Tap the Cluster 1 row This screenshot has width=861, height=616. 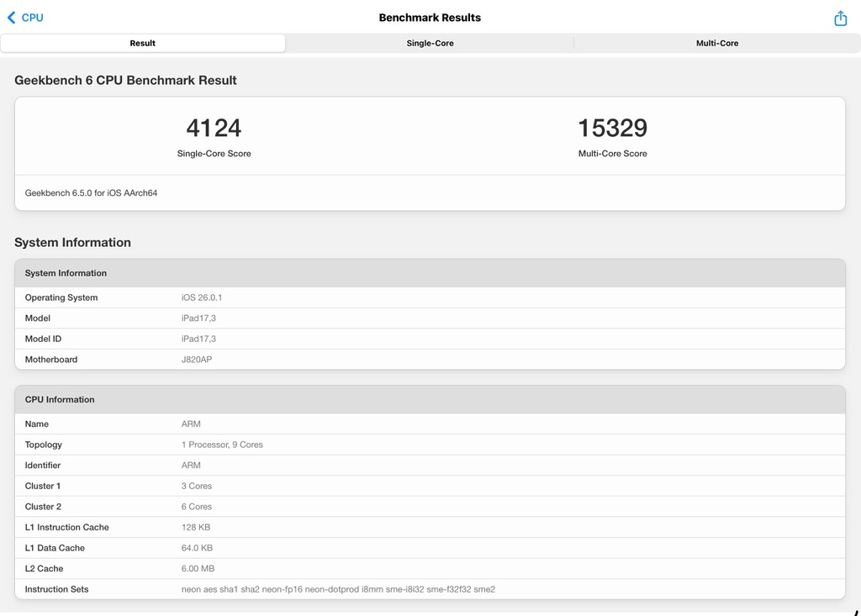pyautogui.click(x=430, y=486)
